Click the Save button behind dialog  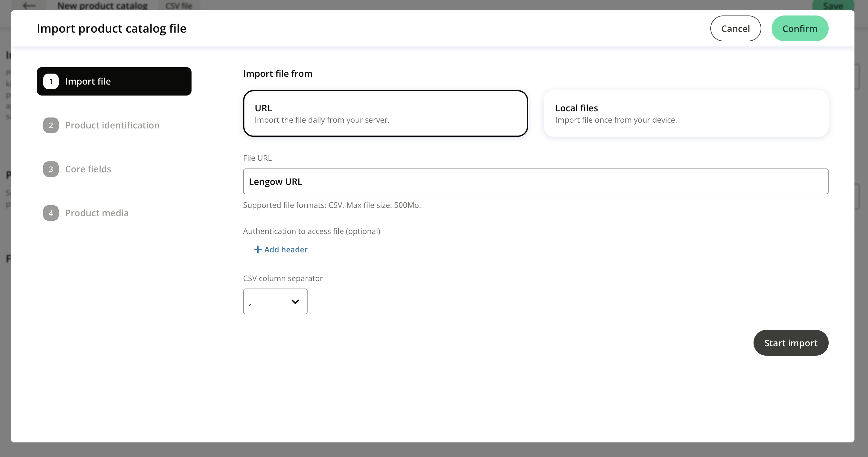coord(833,6)
